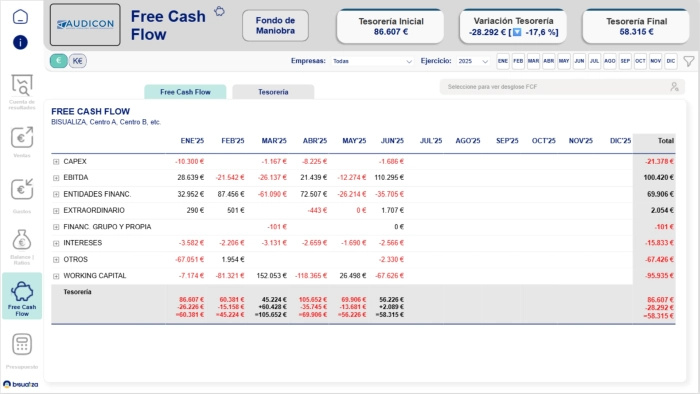The image size is (700, 394).
Task: Click the Tesorería Final card
Action: pos(636,26)
